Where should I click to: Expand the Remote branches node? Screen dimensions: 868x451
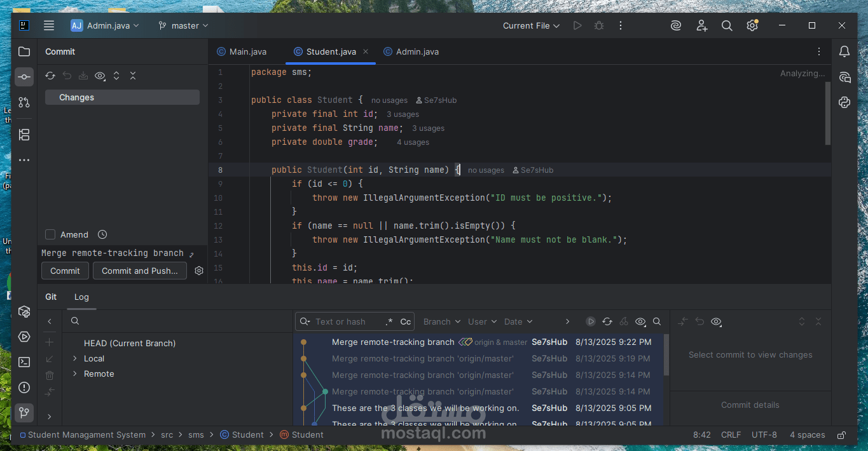point(75,374)
